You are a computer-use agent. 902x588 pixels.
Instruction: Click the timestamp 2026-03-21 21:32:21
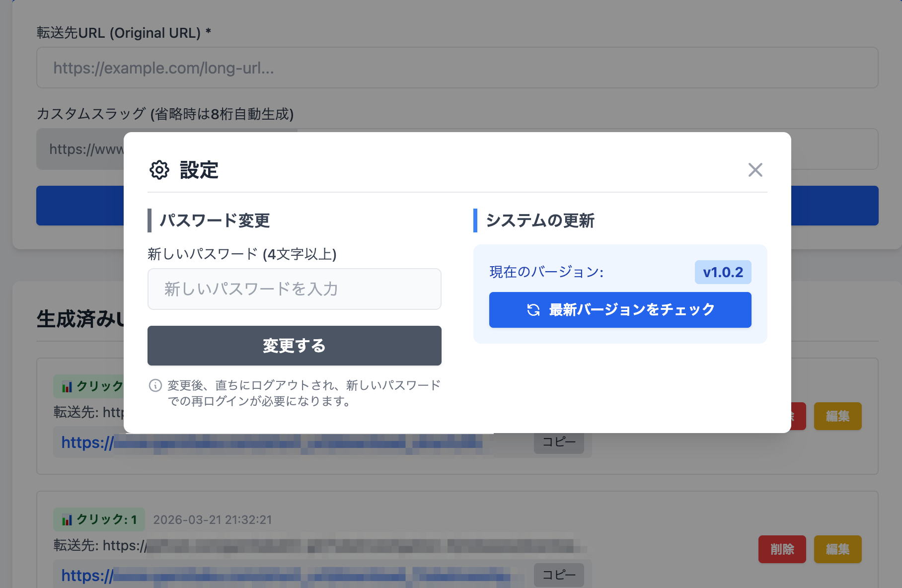[x=213, y=519]
